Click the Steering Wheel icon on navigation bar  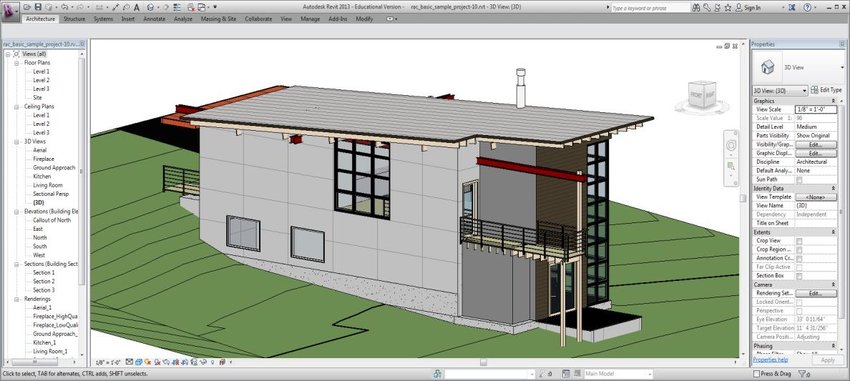point(731,146)
